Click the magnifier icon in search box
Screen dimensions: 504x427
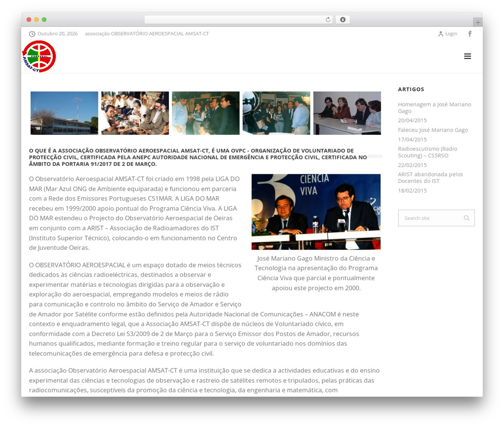pos(467,218)
